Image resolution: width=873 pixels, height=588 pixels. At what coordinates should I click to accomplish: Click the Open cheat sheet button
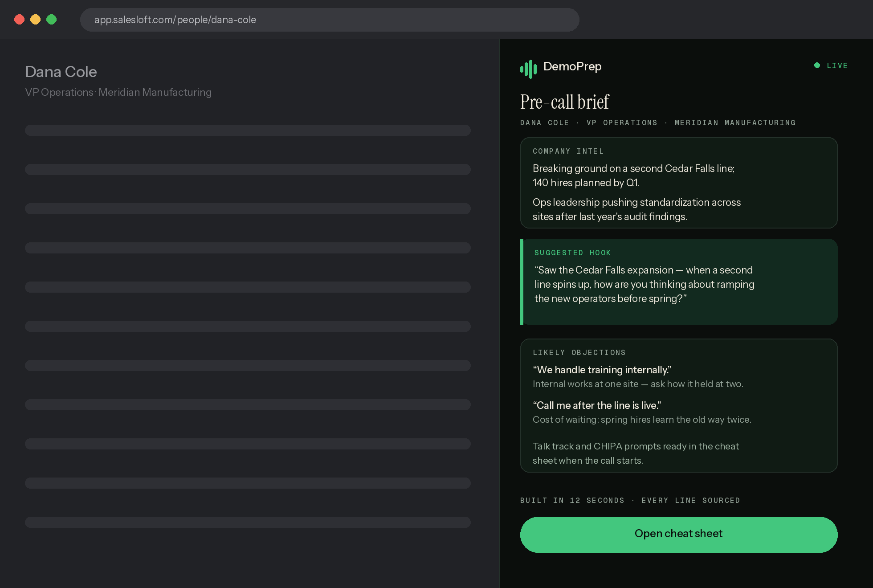679,535
